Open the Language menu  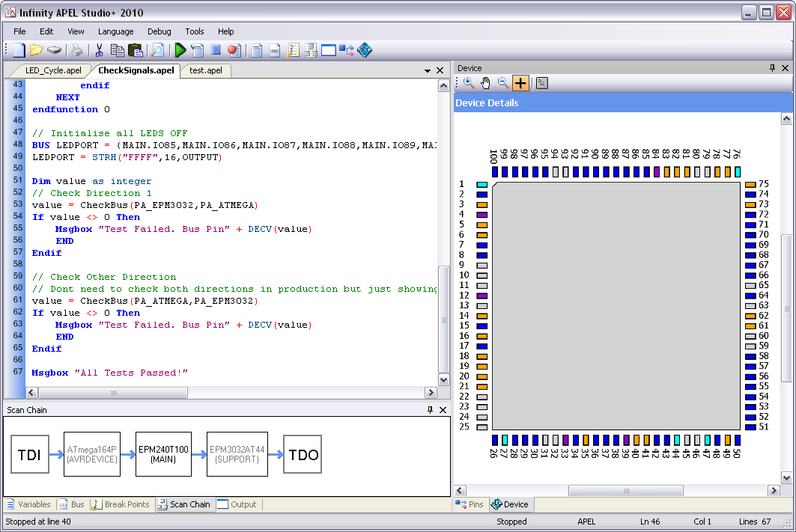[115, 31]
